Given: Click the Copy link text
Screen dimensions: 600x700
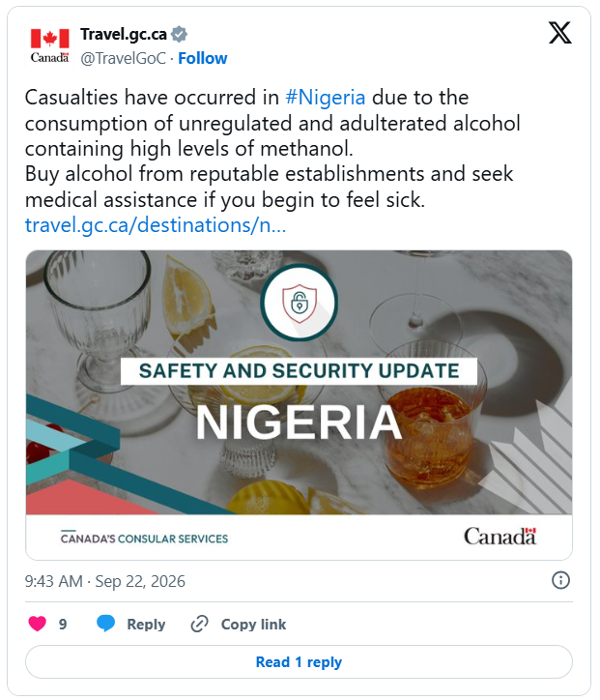Looking at the screenshot, I should 253,625.
